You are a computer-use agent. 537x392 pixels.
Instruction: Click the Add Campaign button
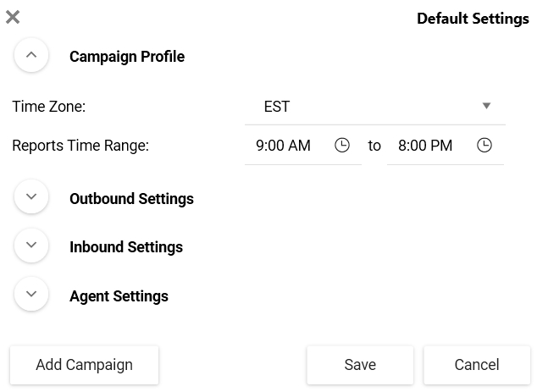tap(84, 365)
